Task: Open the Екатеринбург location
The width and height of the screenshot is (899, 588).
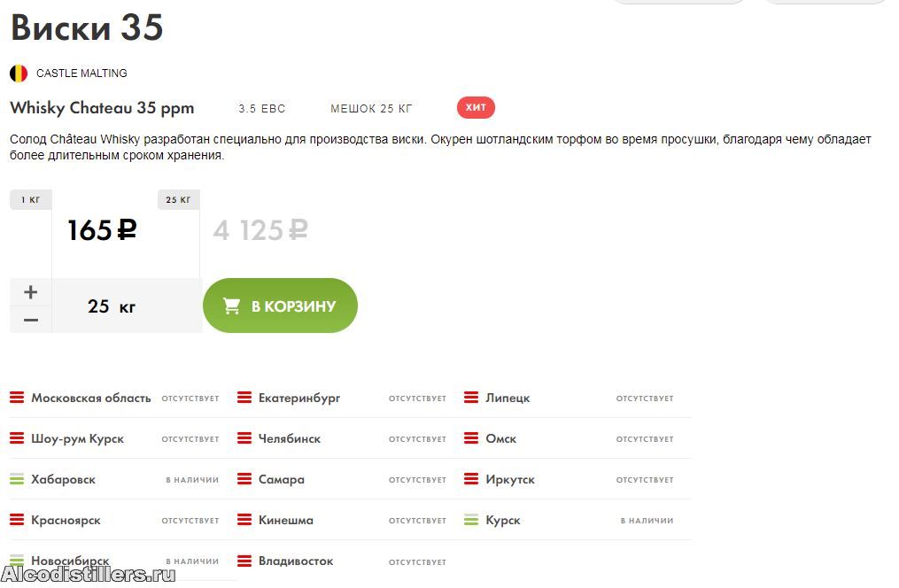Action: tap(299, 398)
